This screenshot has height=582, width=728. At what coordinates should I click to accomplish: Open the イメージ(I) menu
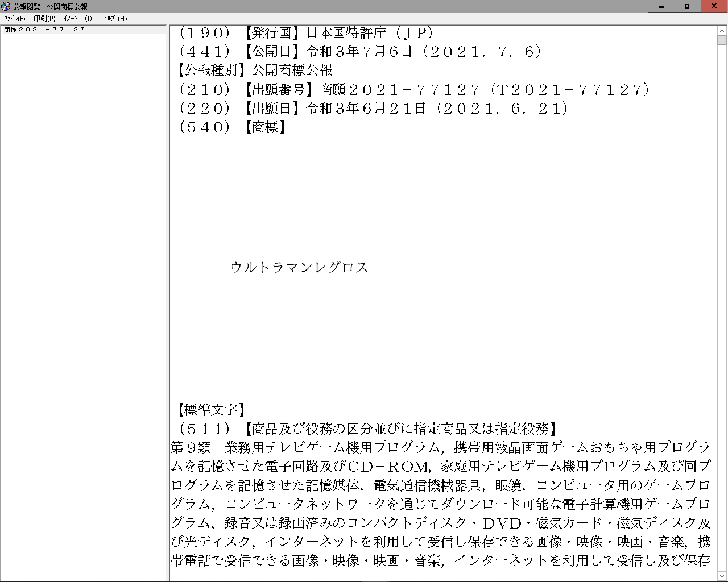coord(77,19)
